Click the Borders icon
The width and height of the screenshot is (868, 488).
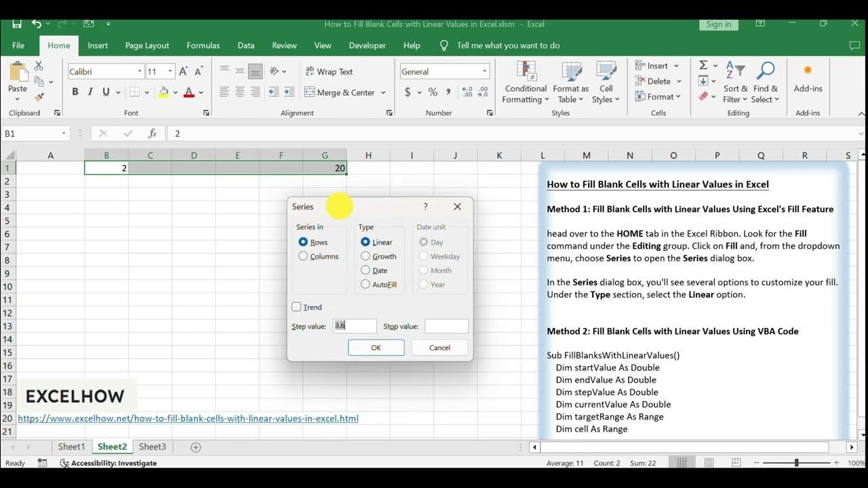pos(134,92)
